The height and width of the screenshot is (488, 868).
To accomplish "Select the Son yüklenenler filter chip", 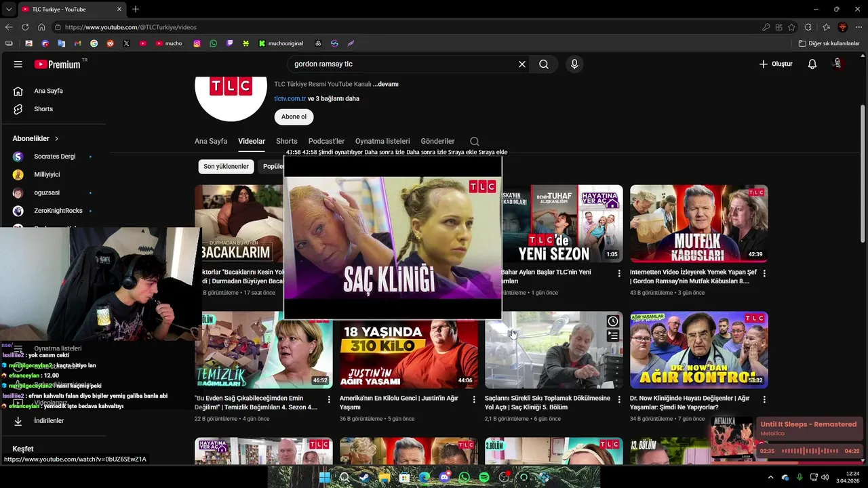I will (226, 166).
